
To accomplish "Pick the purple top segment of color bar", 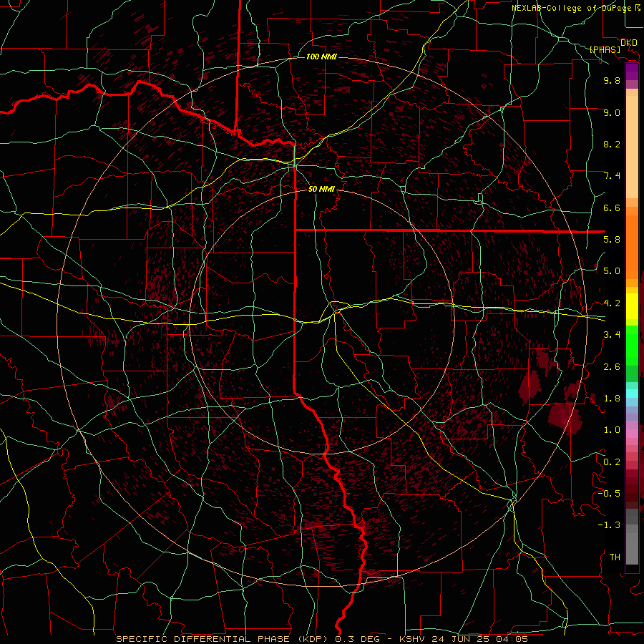I will tap(632, 72).
